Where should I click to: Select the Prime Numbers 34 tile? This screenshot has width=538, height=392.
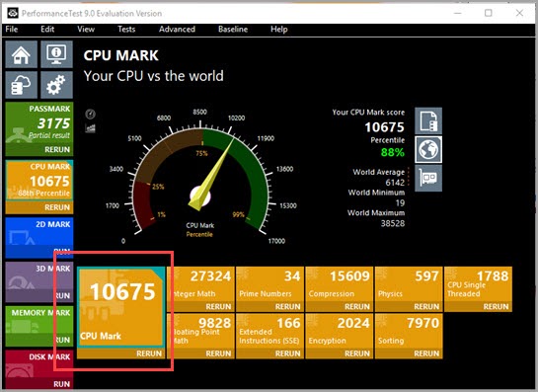[270, 284]
